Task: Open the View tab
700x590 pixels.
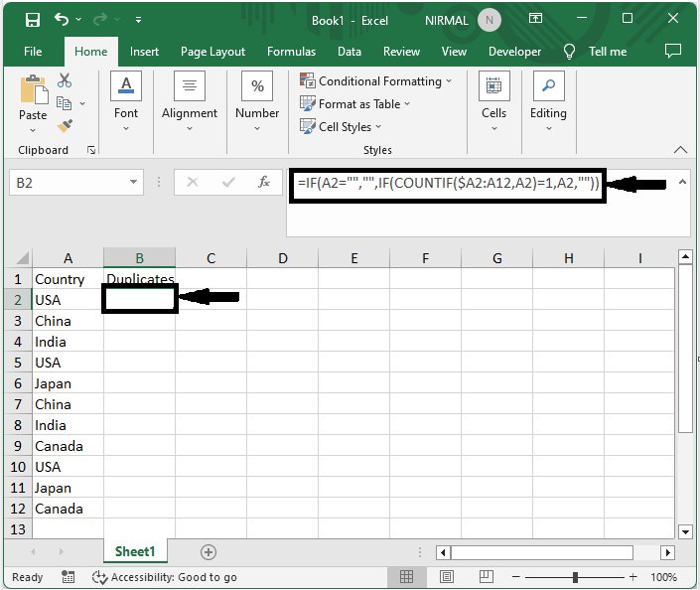Action: coord(454,52)
